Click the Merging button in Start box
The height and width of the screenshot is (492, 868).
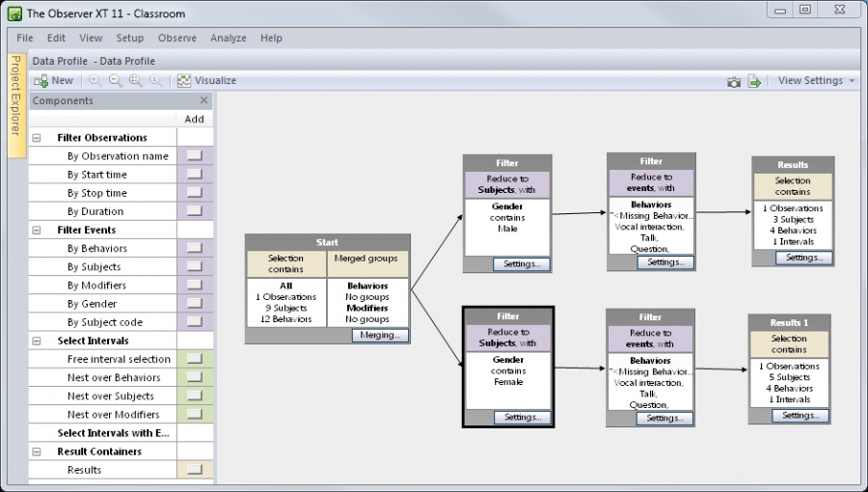pyautogui.click(x=379, y=336)
